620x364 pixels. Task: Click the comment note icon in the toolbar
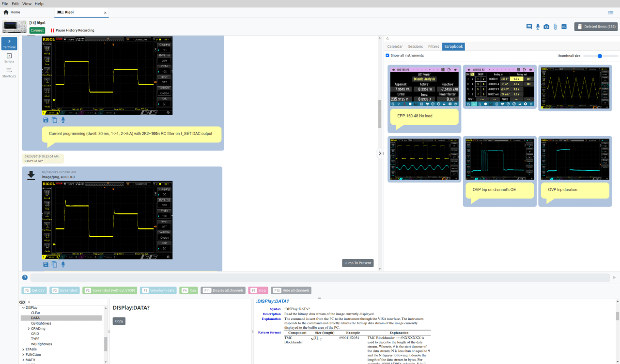coord(529,27)
